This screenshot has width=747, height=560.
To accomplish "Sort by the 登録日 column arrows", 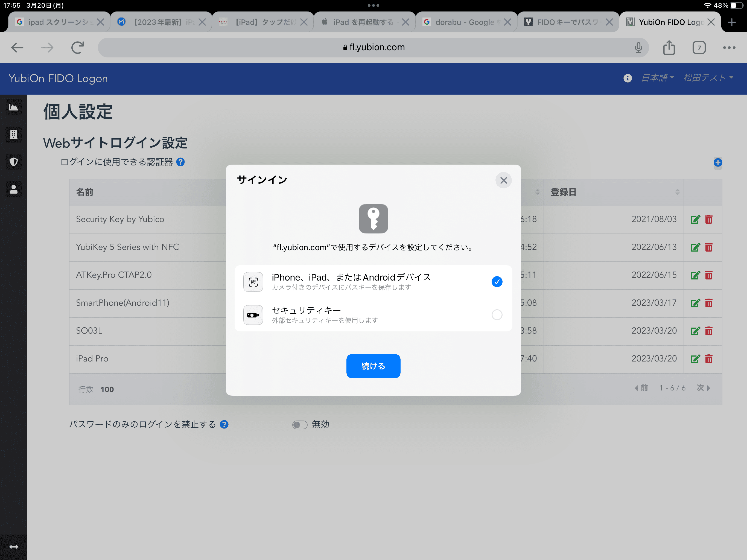I will click(x=677, y=192).
